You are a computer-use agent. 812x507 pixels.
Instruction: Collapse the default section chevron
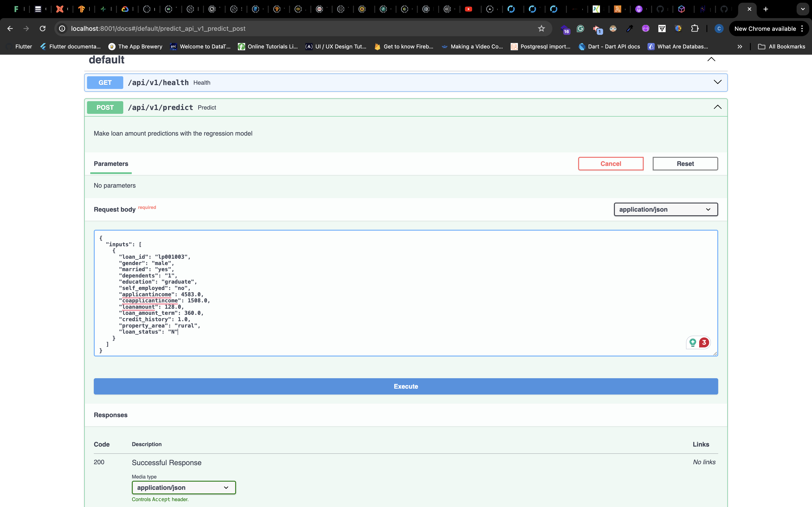pyautogui.click(x=711, y=59)
